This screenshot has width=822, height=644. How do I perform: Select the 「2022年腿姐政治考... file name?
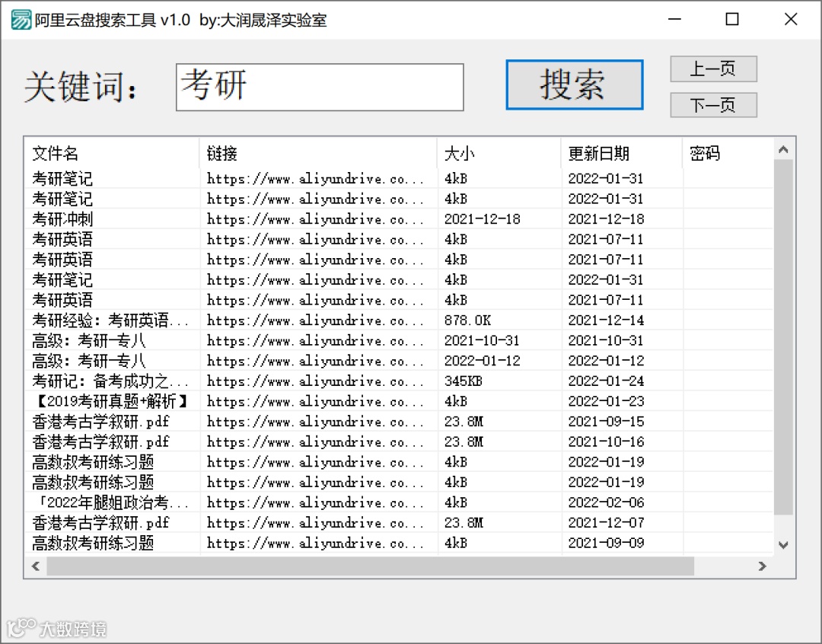tap(110, 503)
